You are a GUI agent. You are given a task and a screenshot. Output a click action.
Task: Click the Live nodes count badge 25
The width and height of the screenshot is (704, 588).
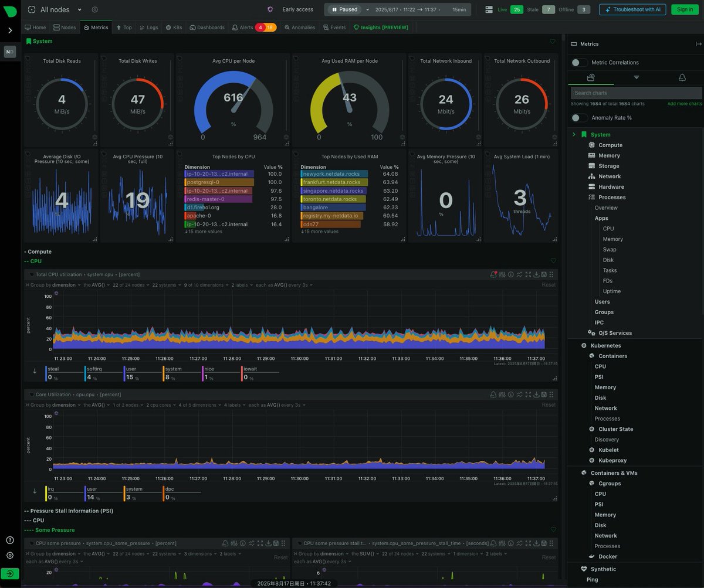[517, 9]
